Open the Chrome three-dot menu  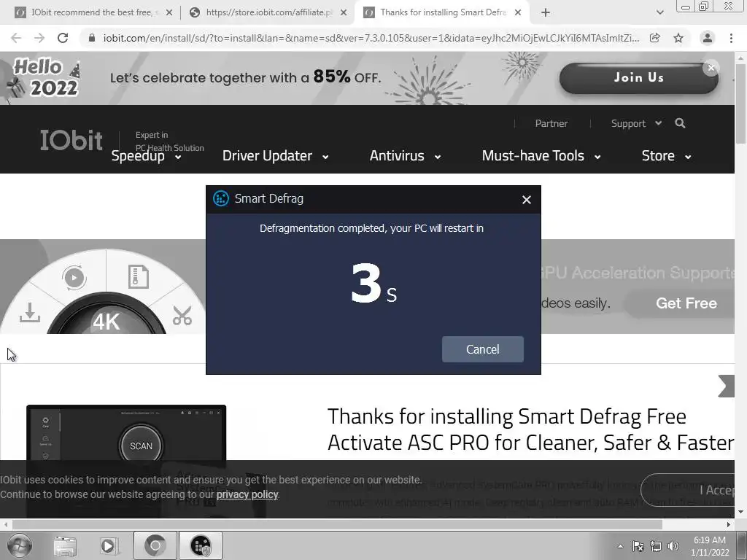point(731,38)
